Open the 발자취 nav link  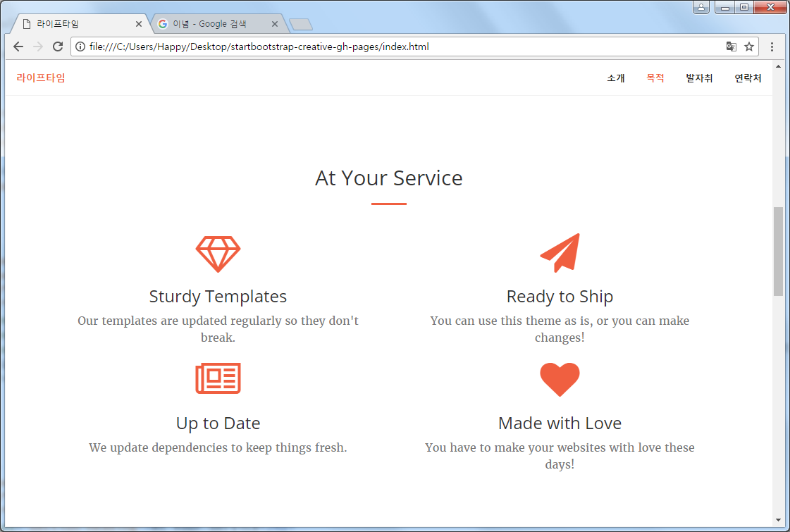coord(699,78)
